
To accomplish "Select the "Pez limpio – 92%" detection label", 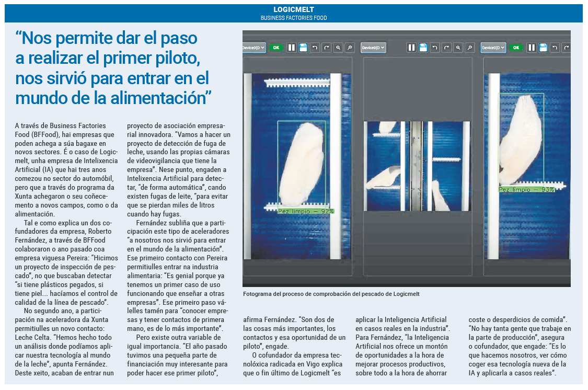I will 306,212.
